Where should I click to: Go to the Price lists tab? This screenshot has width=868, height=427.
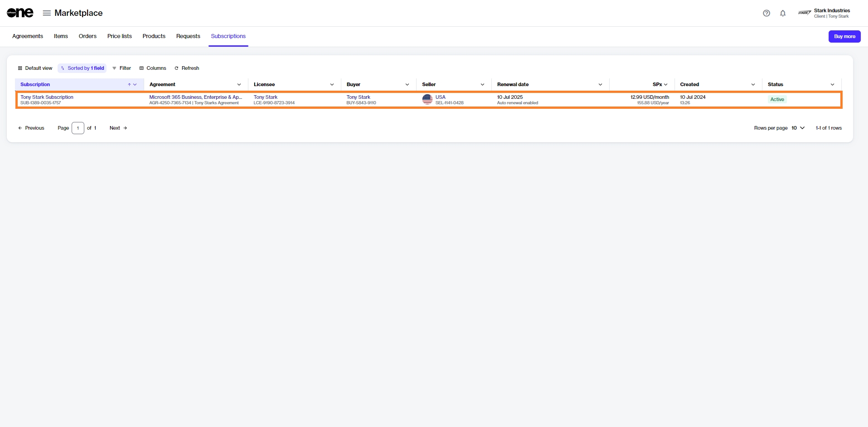(119, 36)
